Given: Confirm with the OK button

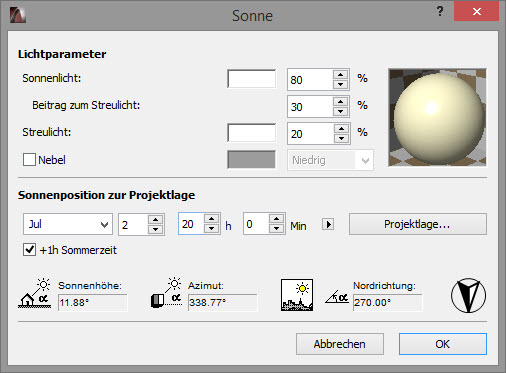Looking at the screenshot, I should tap(443, 344).
